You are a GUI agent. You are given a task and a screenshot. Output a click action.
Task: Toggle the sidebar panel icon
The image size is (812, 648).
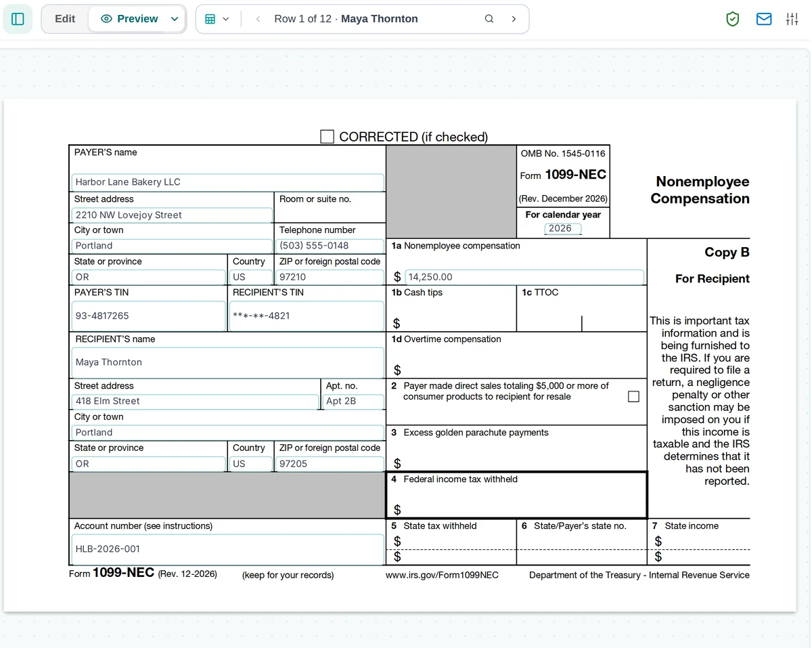[x=18, y=19]
